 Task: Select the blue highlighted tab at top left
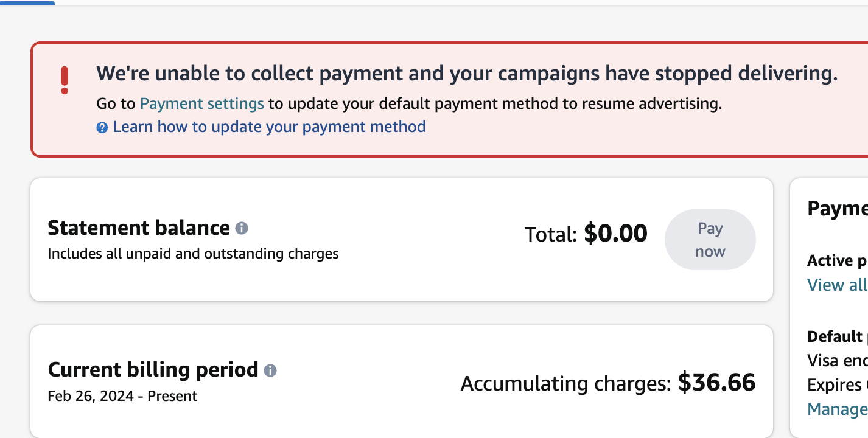(27, 2)
